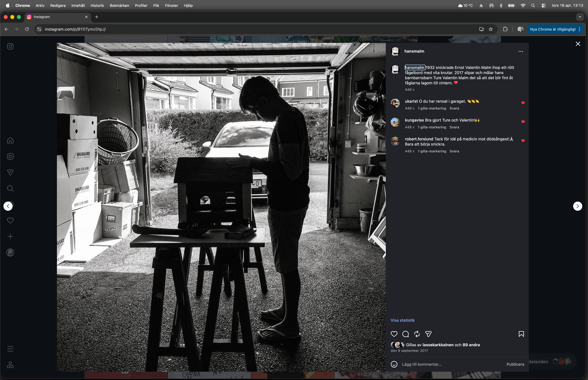
Task: Click the share paper-plane icon under the post
Action: (x=428, y=334)
